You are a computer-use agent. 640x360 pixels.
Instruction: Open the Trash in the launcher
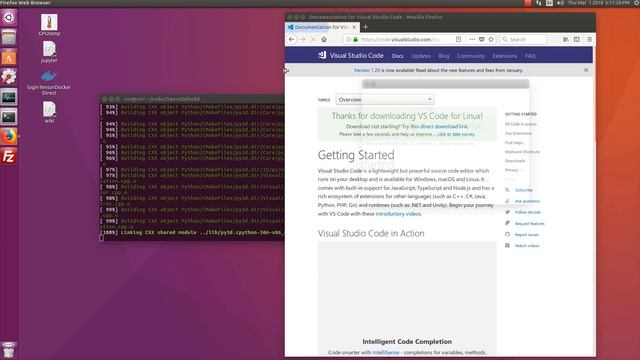(x=9, y=350)
